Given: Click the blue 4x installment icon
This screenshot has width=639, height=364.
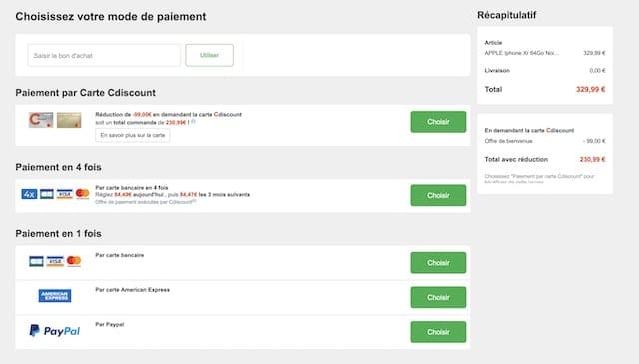Looking at the screenshot, I should point(29,194).
